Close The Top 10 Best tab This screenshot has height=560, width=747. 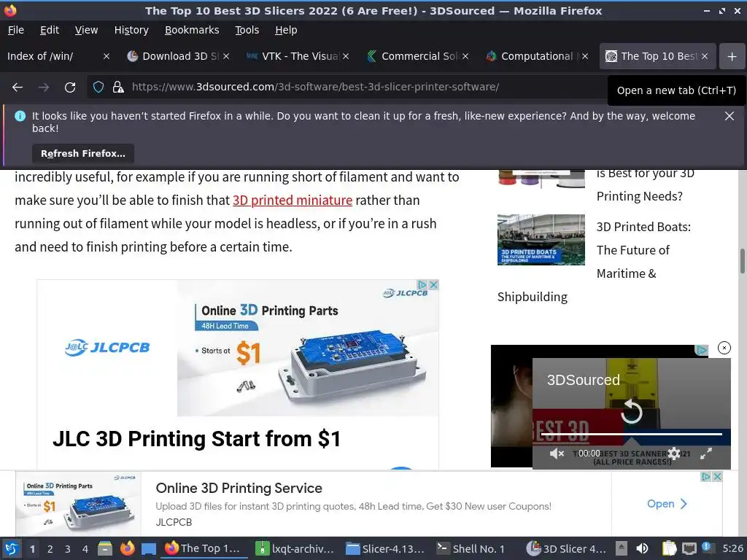click(x=705, y=57)
